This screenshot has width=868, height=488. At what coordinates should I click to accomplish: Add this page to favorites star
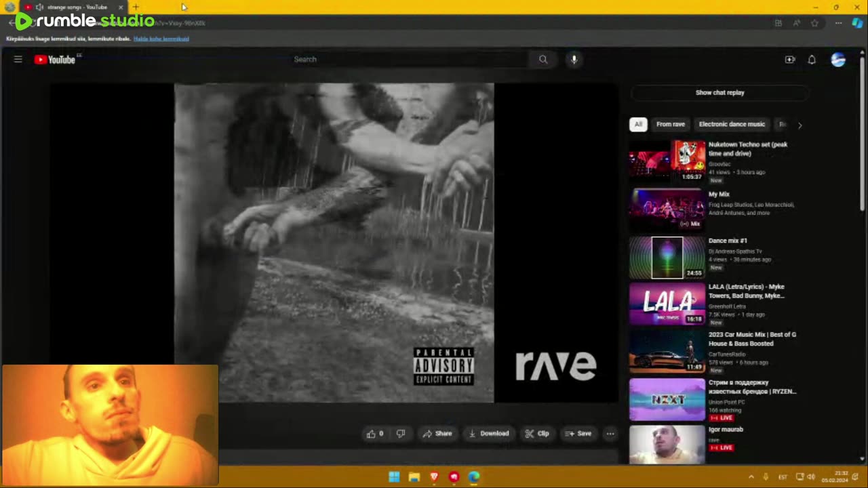point(814,23)
